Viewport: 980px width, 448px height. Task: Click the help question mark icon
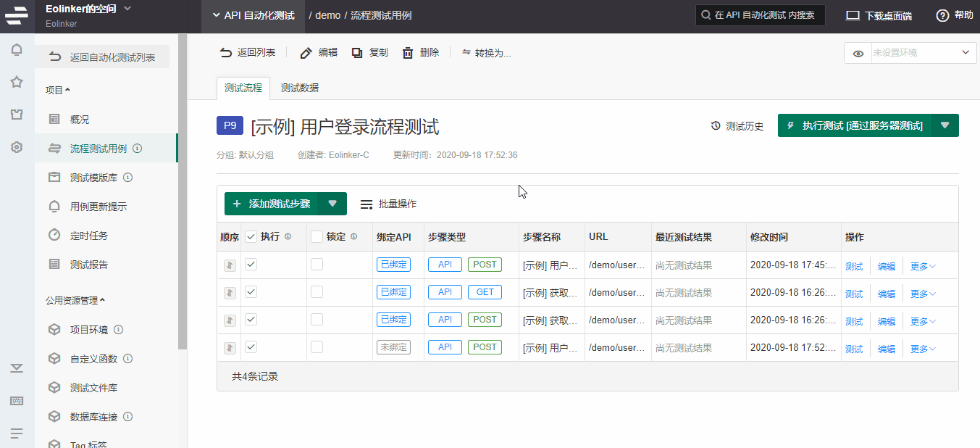[942, 15]
